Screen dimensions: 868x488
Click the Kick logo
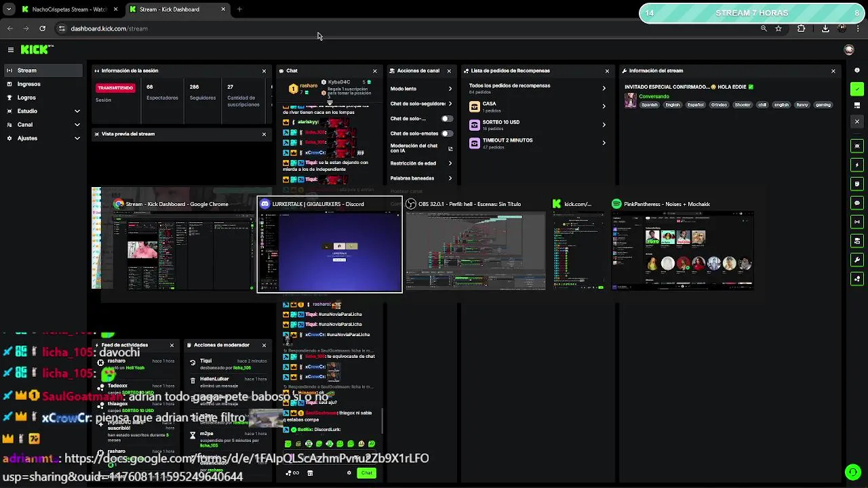point(36,49)
